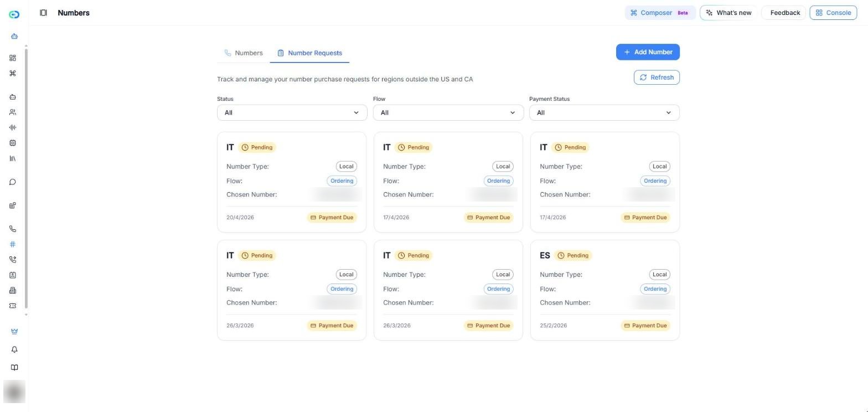Switch to the Numbers tab
The height and width of the screenshot is (412, 868).
tap(244, 53)
